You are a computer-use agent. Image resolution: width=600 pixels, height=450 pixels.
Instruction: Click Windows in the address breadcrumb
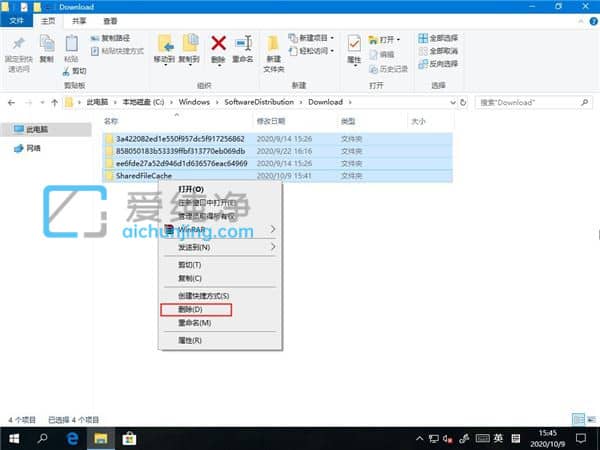point(194,102)
